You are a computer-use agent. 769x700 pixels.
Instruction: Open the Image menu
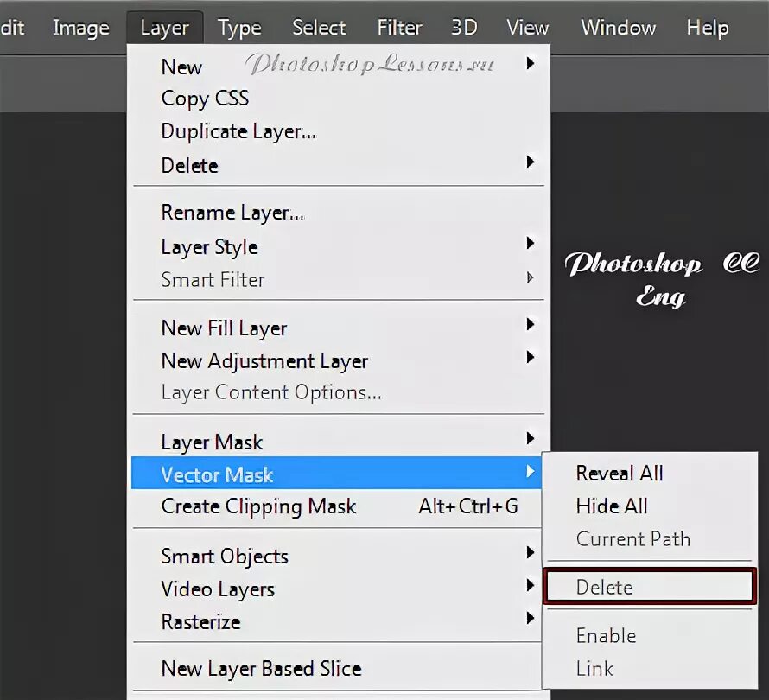(x=81, y=28)
